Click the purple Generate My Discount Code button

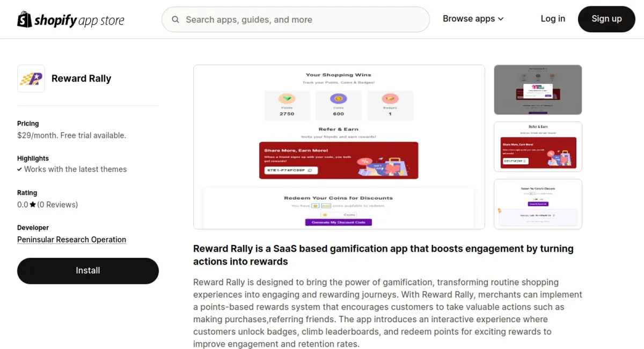click(x=338, y=222)
